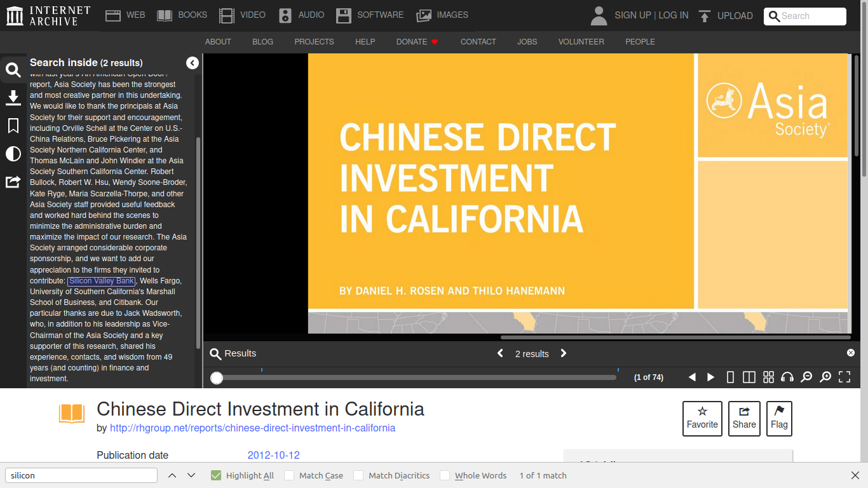This screenshot has height=488, width=868.
Task: Open the rhgroup.net author link
Action: pyautogui.click(x=252, y=428)
